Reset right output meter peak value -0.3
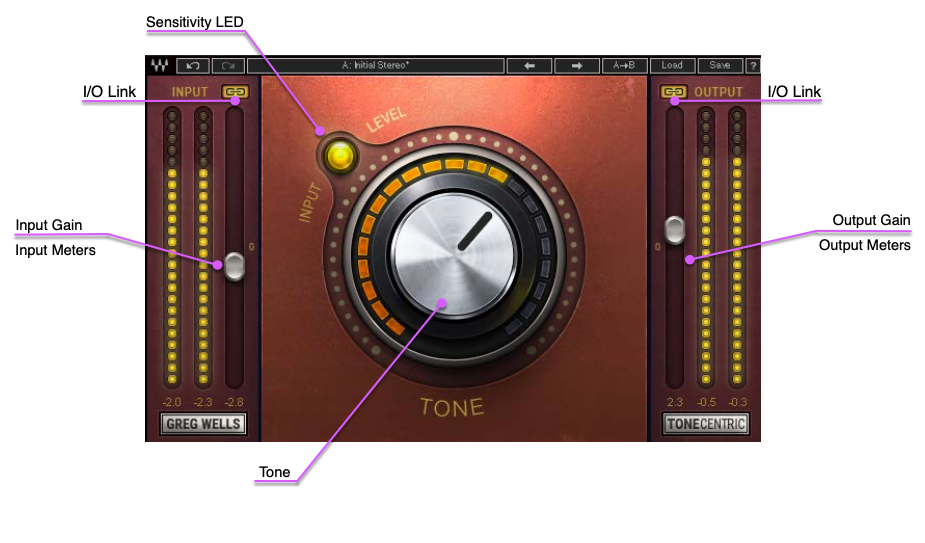 737,402
